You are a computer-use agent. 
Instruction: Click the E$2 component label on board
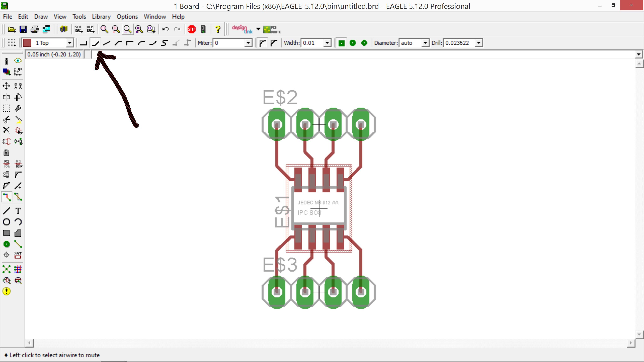tap(280, 97)
